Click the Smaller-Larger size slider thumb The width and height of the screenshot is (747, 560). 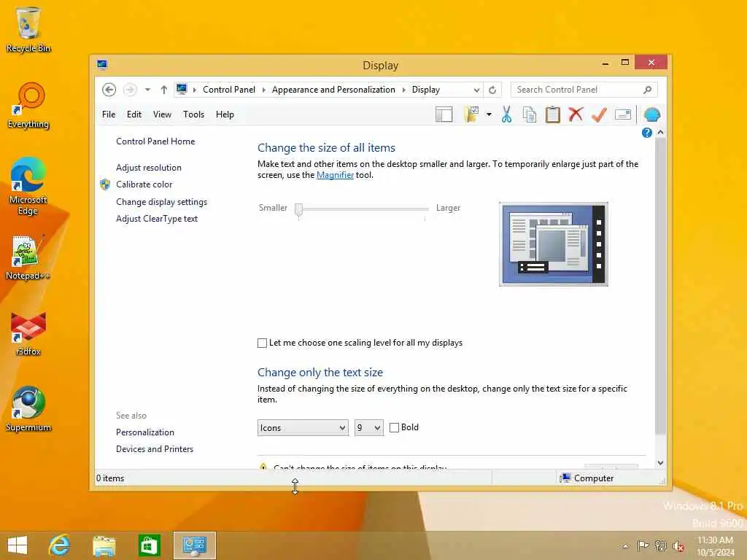[298, 209]
